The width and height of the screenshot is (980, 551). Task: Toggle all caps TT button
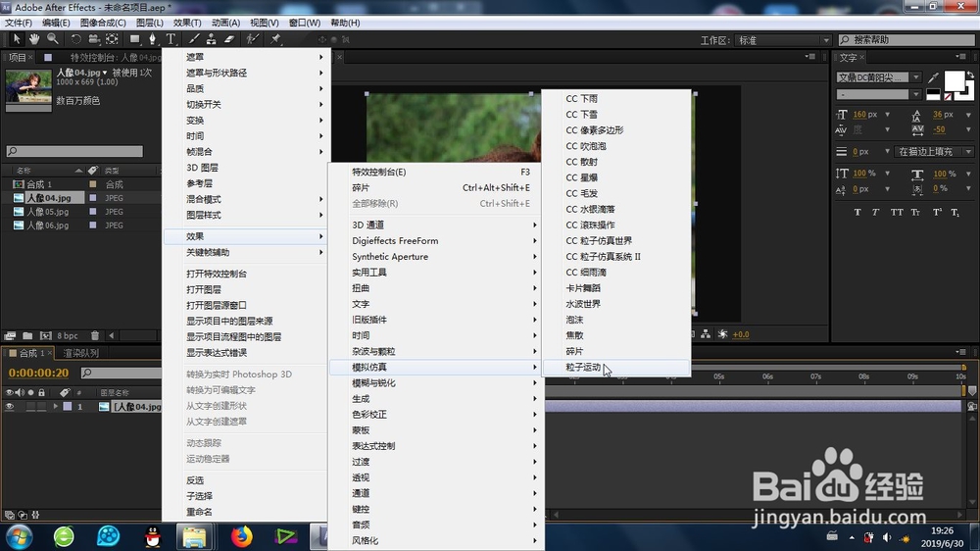(897, 212)
